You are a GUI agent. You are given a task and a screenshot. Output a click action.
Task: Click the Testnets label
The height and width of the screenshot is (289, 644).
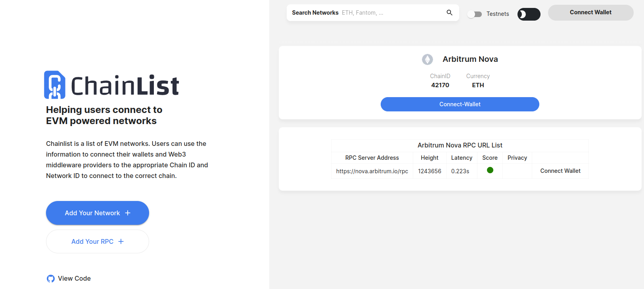pos(498,14)
